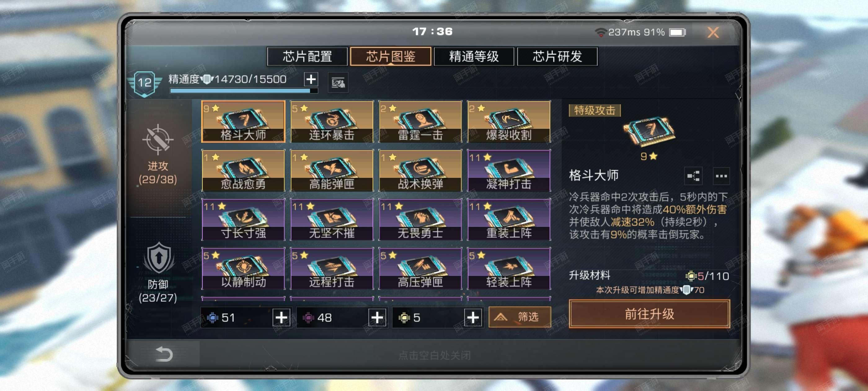Select the 连环暴击 chip card
Image resolution: width=868 pixels, height=391 pixels.
[x=332, y=121]
